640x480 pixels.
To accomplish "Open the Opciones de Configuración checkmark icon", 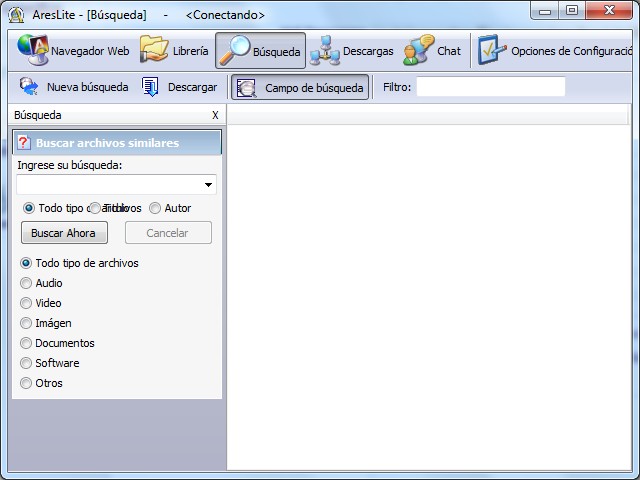I will click(x=492, y=50).
